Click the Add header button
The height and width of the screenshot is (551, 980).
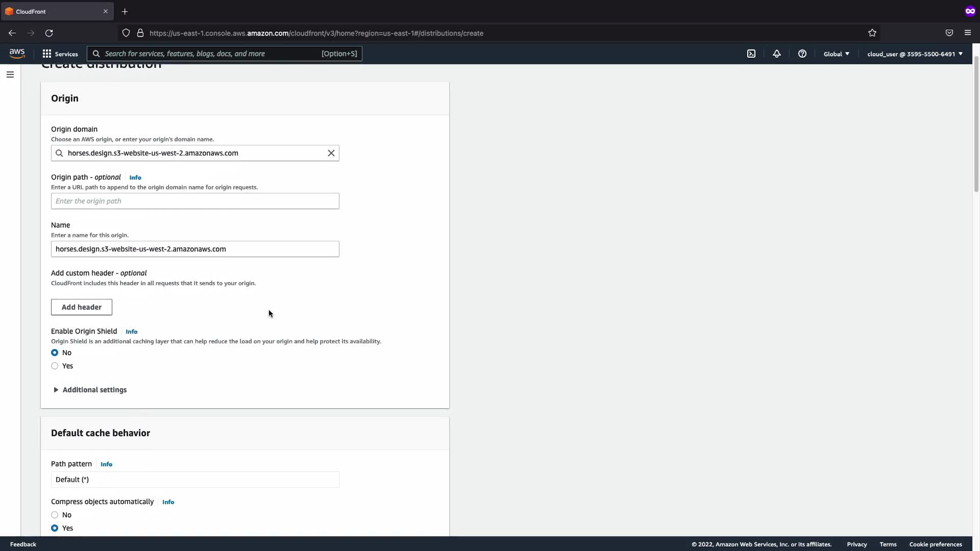(82, 307)
